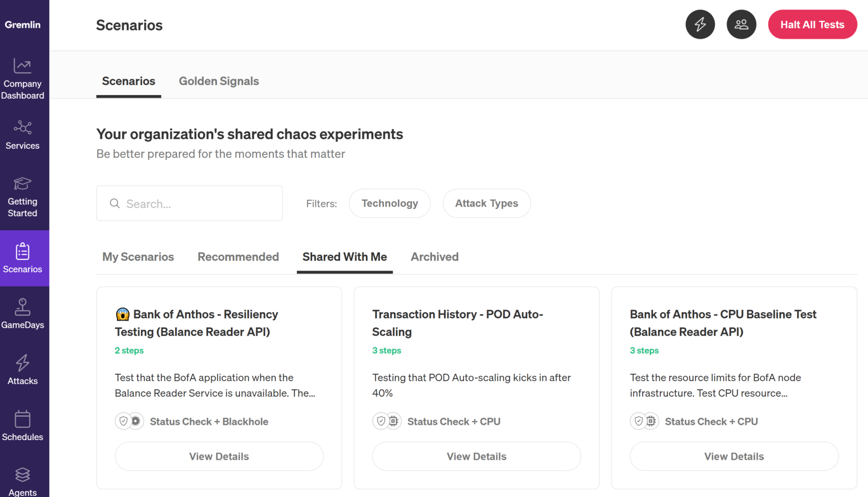Open the Technology filter

point(389,203)
